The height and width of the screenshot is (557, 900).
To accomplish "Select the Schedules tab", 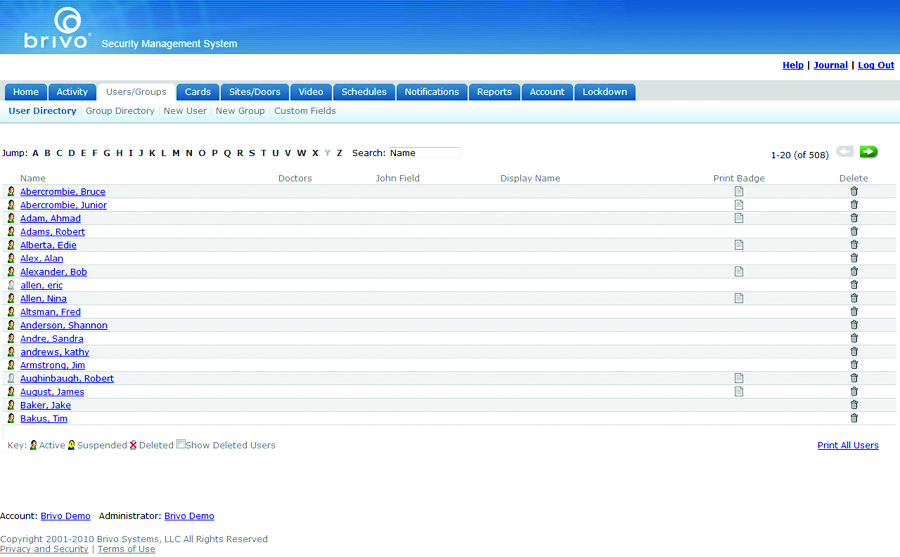I will (364, 92).
